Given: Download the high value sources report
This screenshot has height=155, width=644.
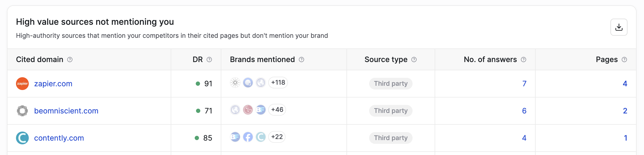Looking at the screenshot, I should tap(619, 27).
